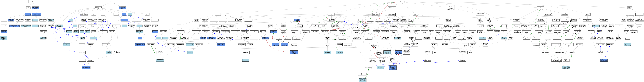Click the 'protein-containing complex' node
Image resolution: width=644 pixels, height=82 pixels.
(x=123, y=8)
